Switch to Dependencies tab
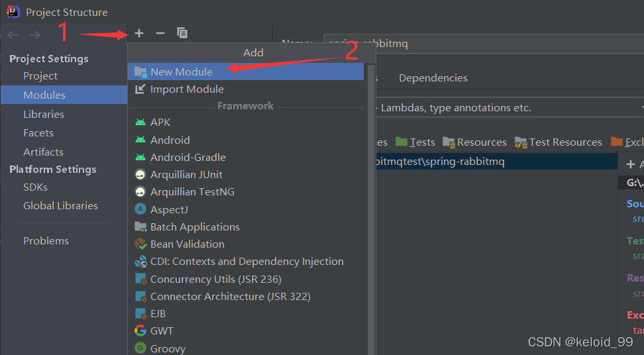The width and height of the screenshot is (644, 355). (x=433, y=78)
